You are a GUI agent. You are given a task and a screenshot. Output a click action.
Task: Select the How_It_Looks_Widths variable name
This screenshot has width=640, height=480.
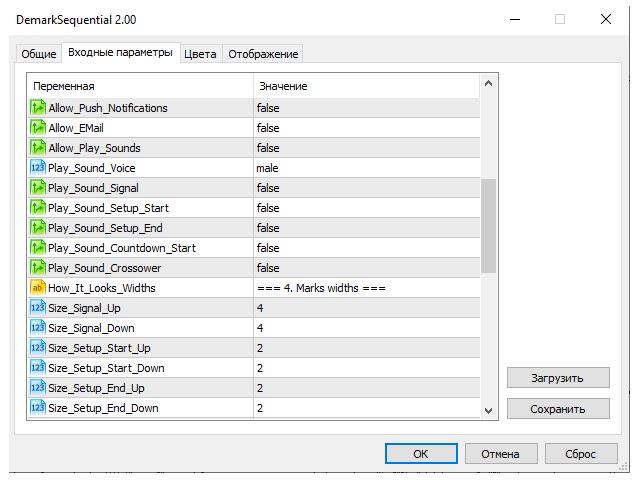point(102,288)
